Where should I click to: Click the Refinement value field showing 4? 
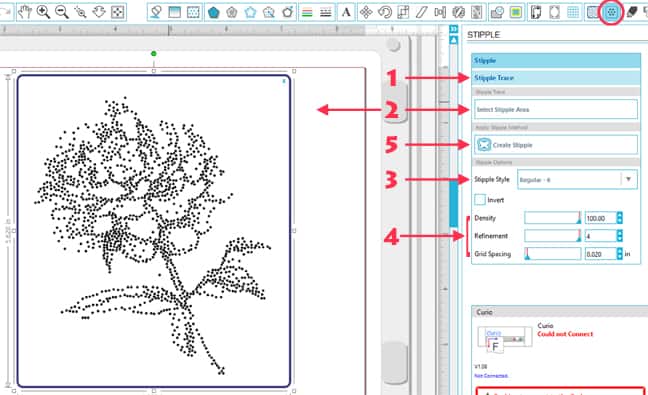[x=600, y=236]
